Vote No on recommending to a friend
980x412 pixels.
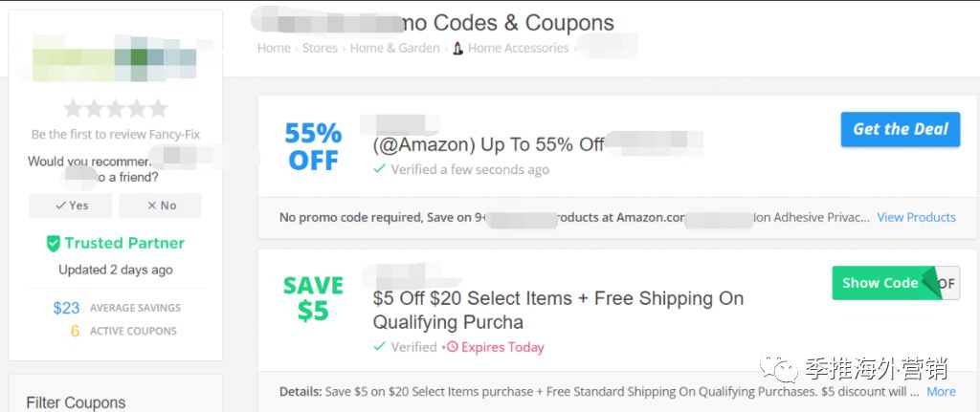tap(161, 206)
